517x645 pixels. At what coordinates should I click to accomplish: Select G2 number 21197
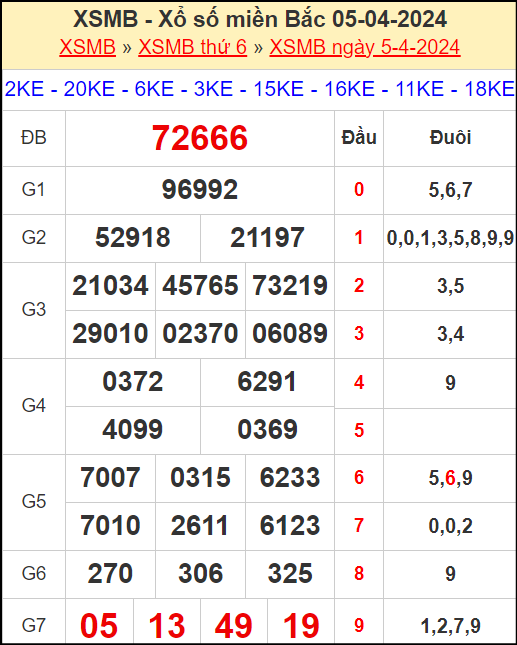[267, 238]
